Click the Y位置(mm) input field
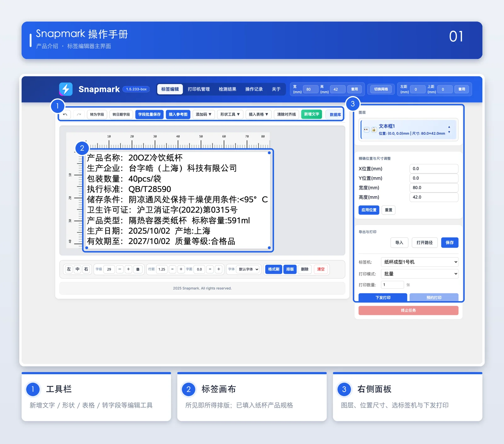The width and height of the screenshot is (504, 444). tap(434, 178)
